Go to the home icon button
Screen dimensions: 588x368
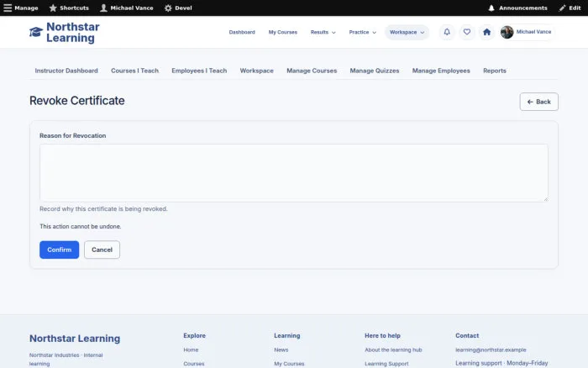coord(486,32)
